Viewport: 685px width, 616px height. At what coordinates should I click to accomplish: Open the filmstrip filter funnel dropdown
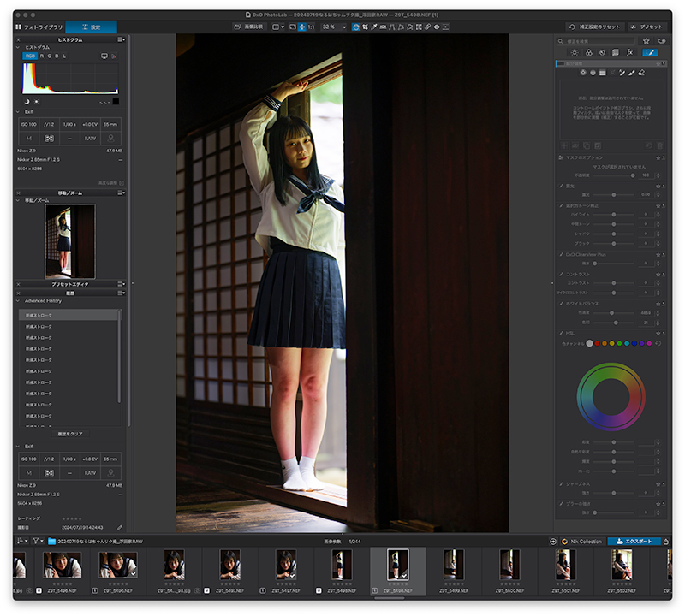pyautogui.click(x=38, y=542)
